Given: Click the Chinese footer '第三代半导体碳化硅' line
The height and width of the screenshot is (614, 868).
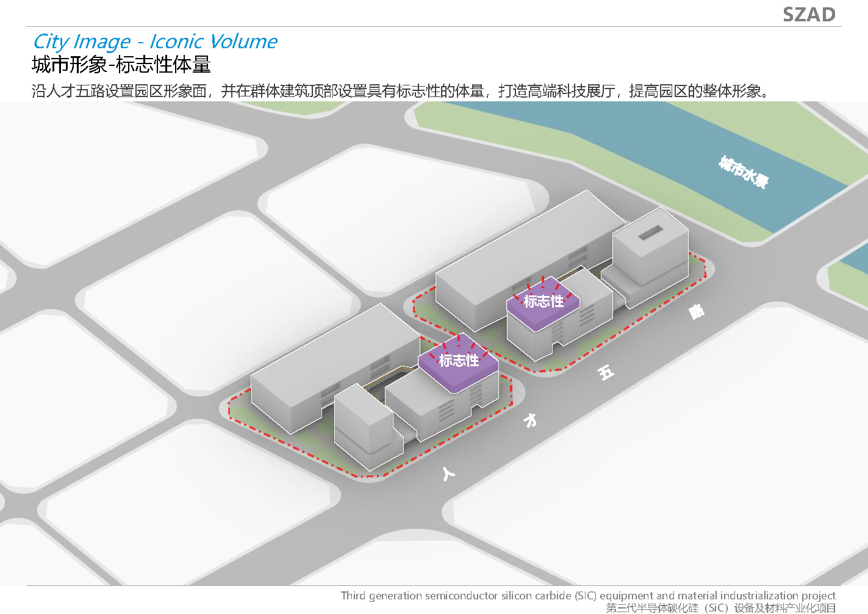Looking at the screenshot, I should (x=720, y=608).
